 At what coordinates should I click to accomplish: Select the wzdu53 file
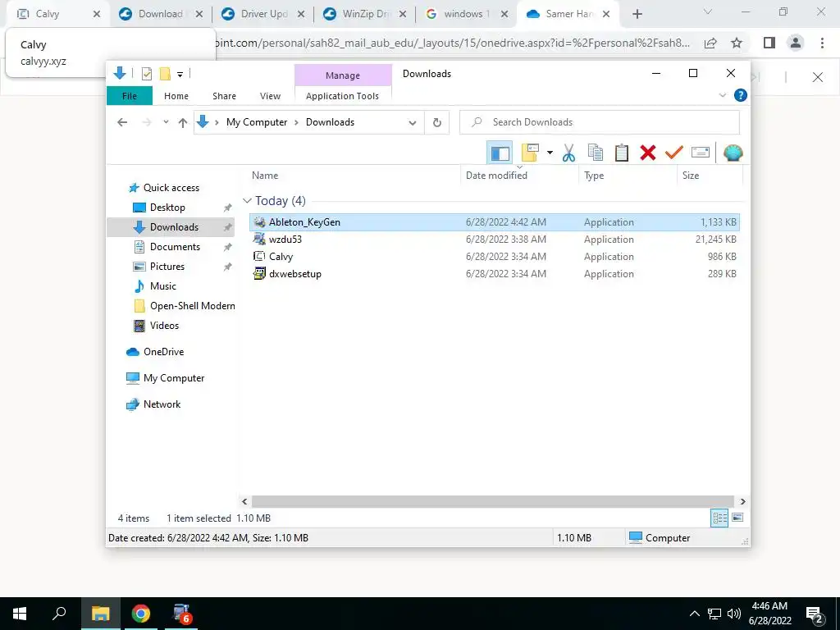pos(494,240)
